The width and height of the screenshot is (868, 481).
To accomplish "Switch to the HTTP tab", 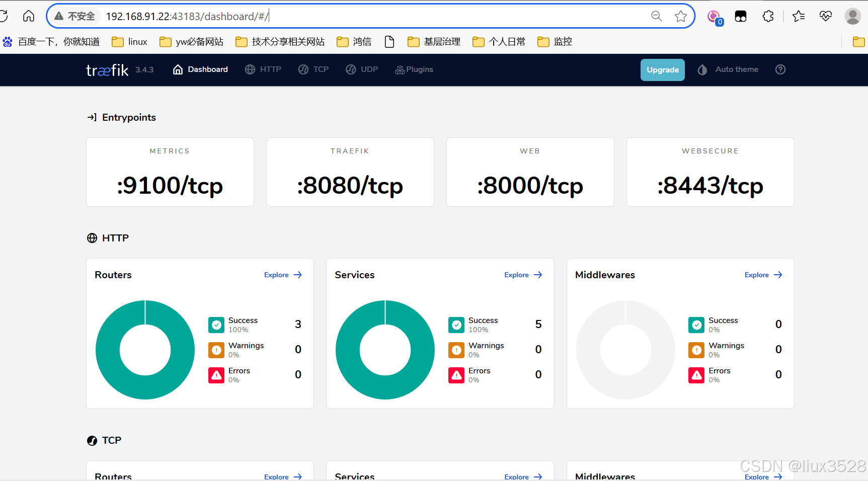I will click(263, 69).
